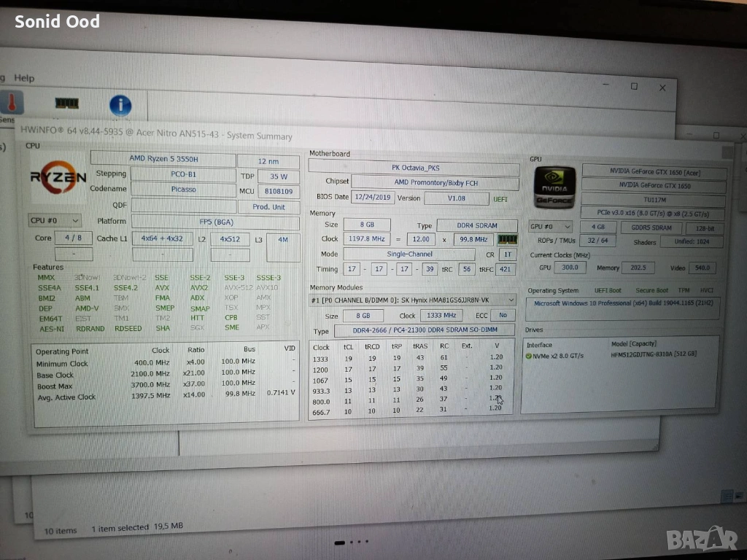
Task: Click the Ryzen CPU logo
Action: coord(58,176)
